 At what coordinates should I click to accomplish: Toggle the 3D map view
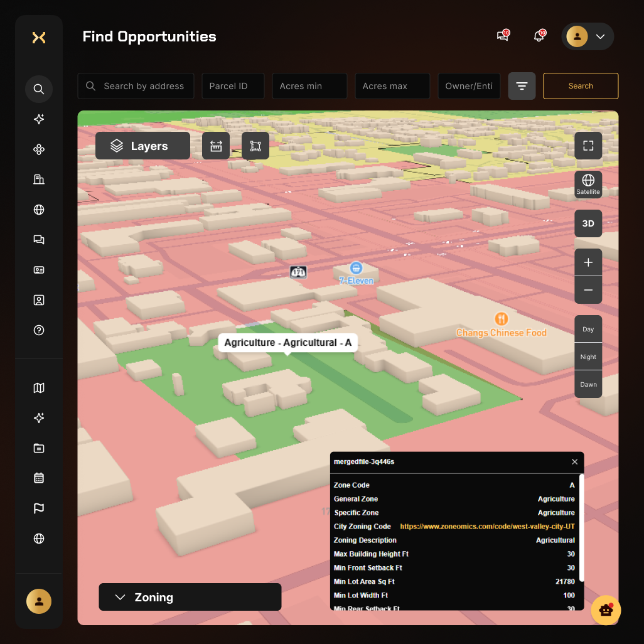click(x=588, y=223)
